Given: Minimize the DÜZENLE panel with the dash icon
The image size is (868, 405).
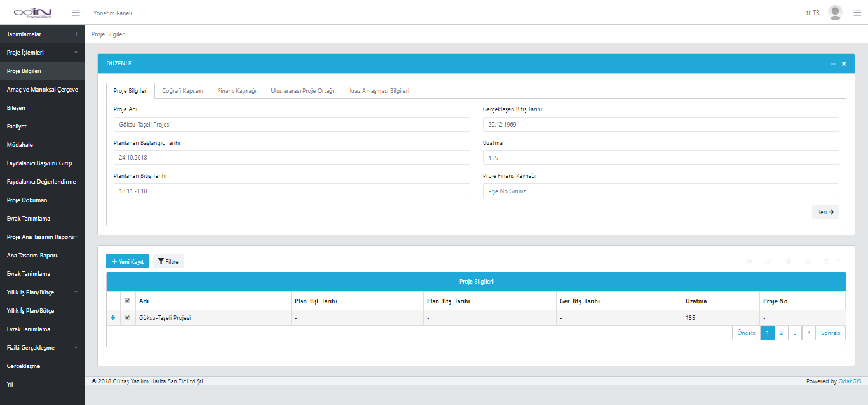Looking at the screenshot, I should click(x=833, y=64).
